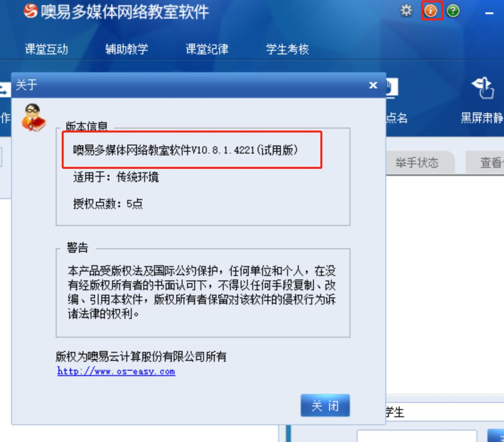Close the 关于 dialog with X
Screen dimensions: 504x442
point(373,85)
